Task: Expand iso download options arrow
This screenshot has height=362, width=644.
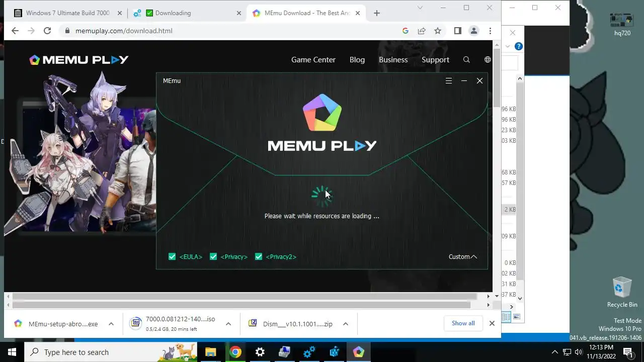Action: (x=228, y=324)
